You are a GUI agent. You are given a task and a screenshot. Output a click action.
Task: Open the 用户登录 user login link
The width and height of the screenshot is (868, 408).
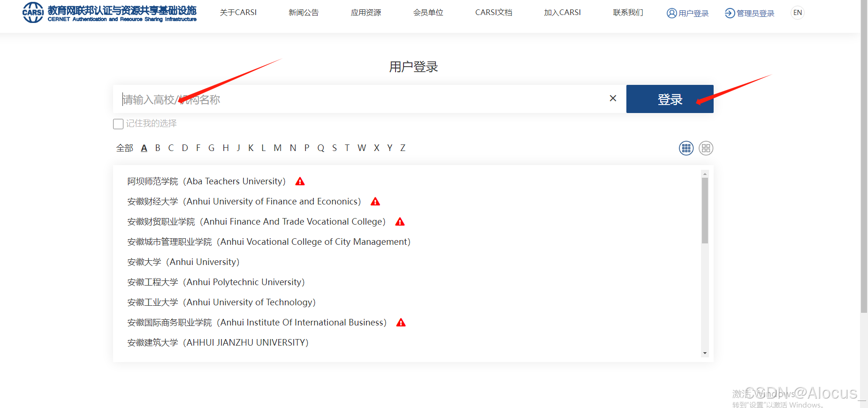[x=688, y=13]
